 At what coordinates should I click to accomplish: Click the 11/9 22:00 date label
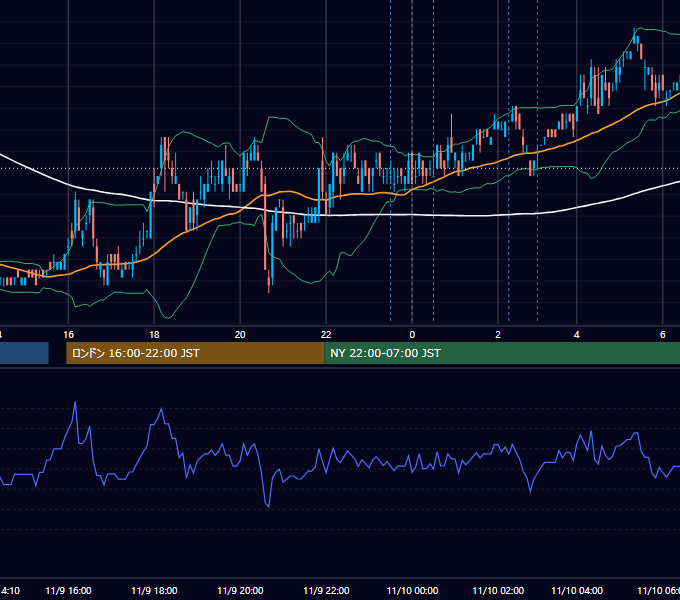[x=326, y=590]
